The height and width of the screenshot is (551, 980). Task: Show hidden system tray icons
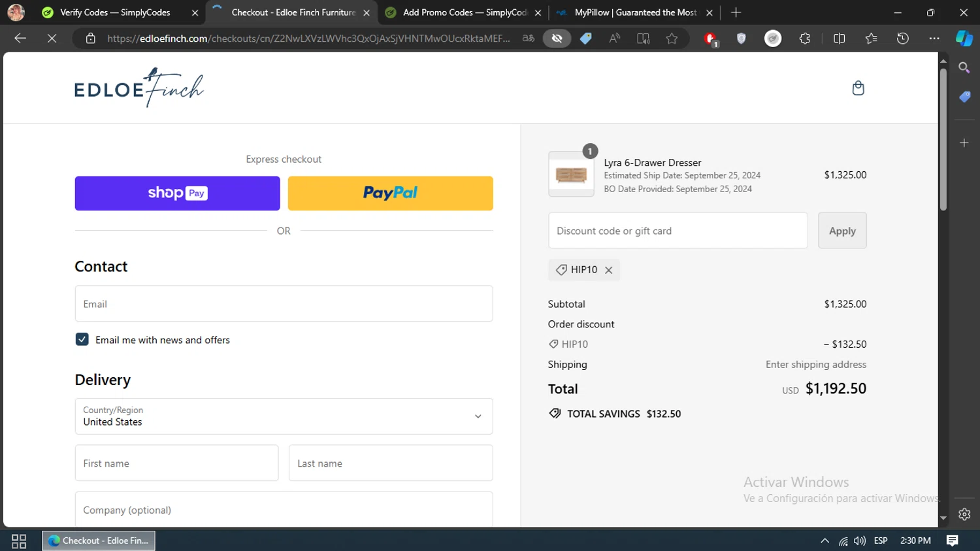point(825,541)
